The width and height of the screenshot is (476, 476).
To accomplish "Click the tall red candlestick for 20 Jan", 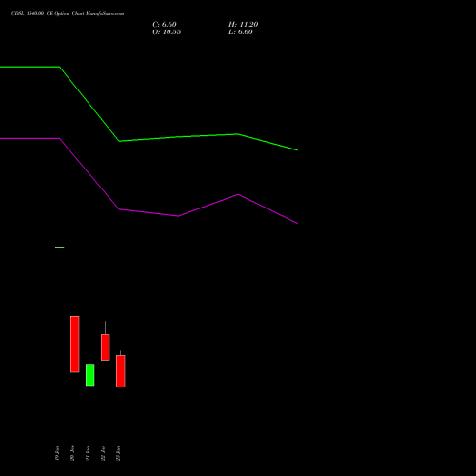I will 75,345.
